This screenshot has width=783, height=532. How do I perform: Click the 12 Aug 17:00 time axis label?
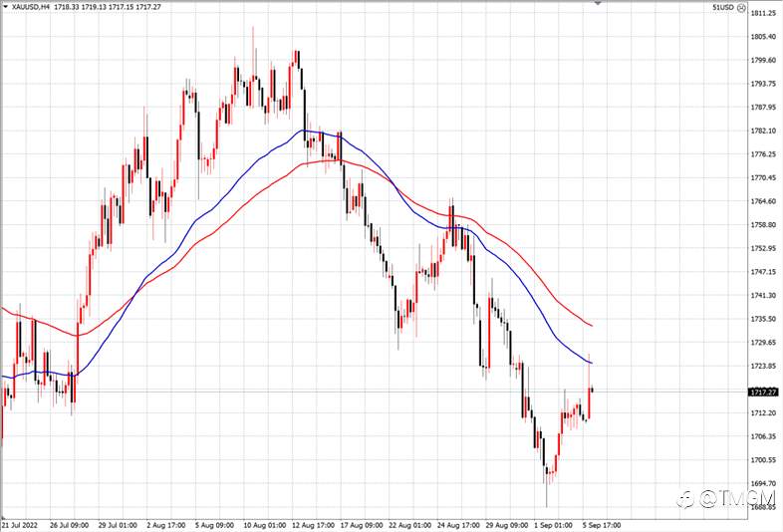[313, 525]
